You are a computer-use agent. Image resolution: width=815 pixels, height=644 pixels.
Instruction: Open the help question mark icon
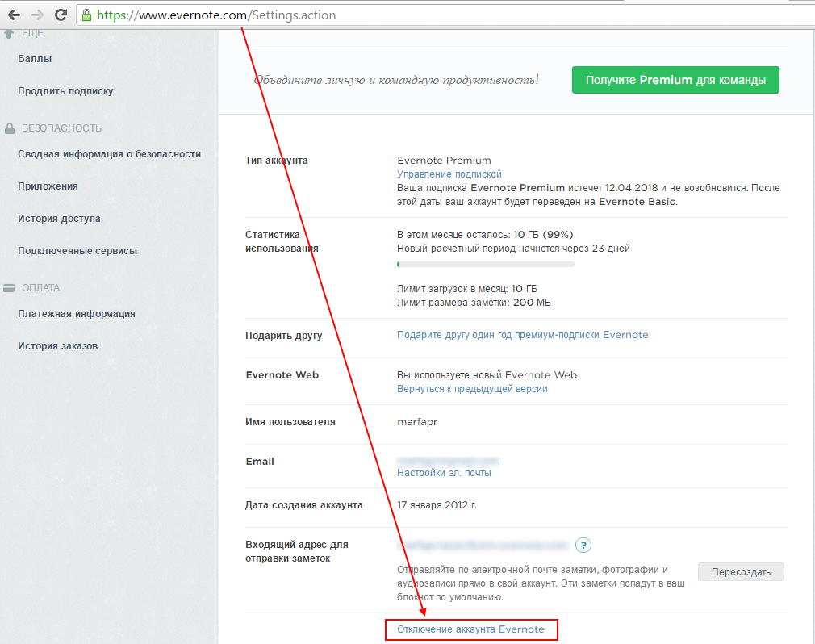tap(583, 546)
